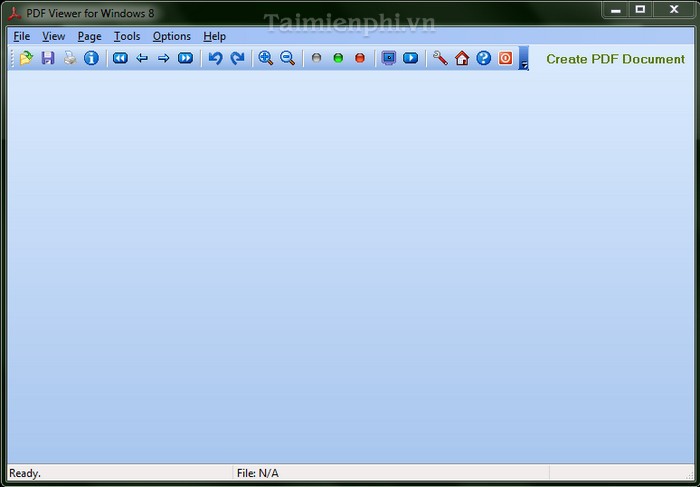
Task: Zoom out with the minus magnifier
Action: (x=288, y=58)
